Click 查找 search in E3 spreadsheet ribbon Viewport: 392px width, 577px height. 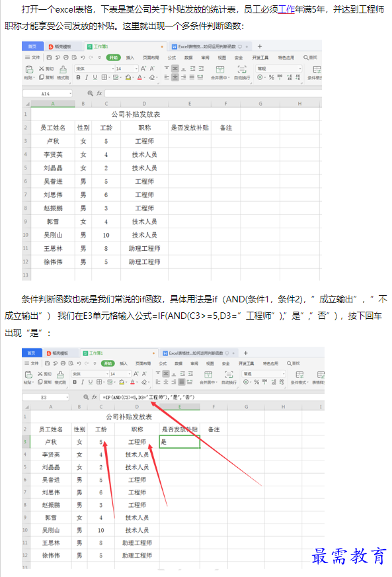pyautogui.click(x=294, y=363)
